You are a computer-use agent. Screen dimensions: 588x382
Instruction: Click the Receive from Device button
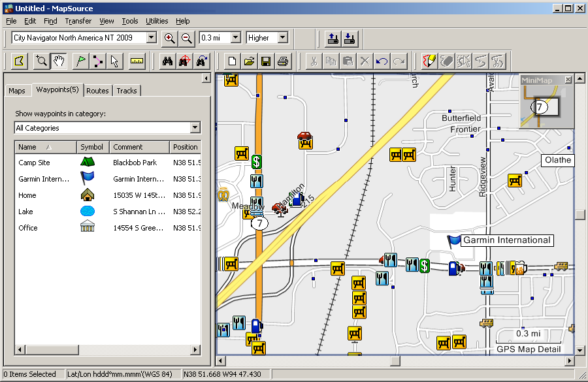coord(350,39)
